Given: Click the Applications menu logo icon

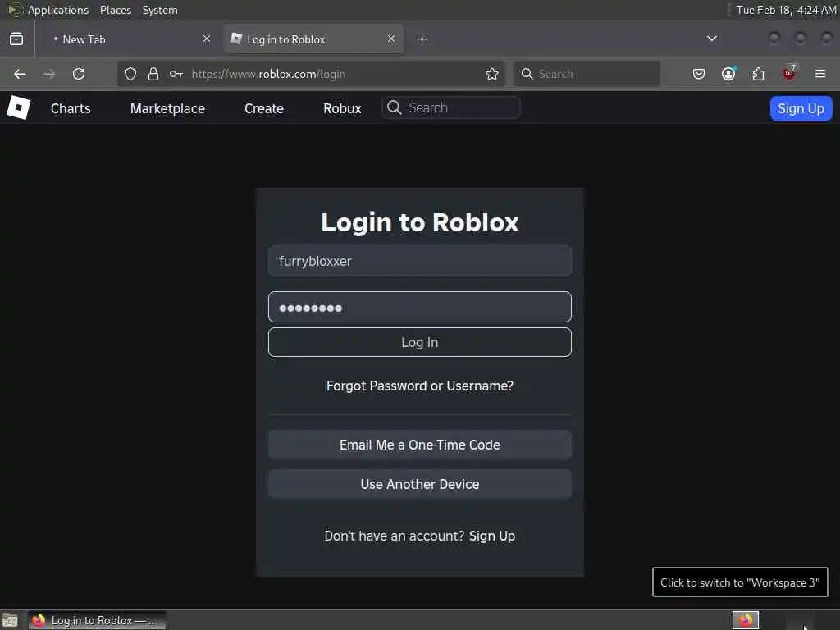Looking at the screenshot, I should point(15,10).
